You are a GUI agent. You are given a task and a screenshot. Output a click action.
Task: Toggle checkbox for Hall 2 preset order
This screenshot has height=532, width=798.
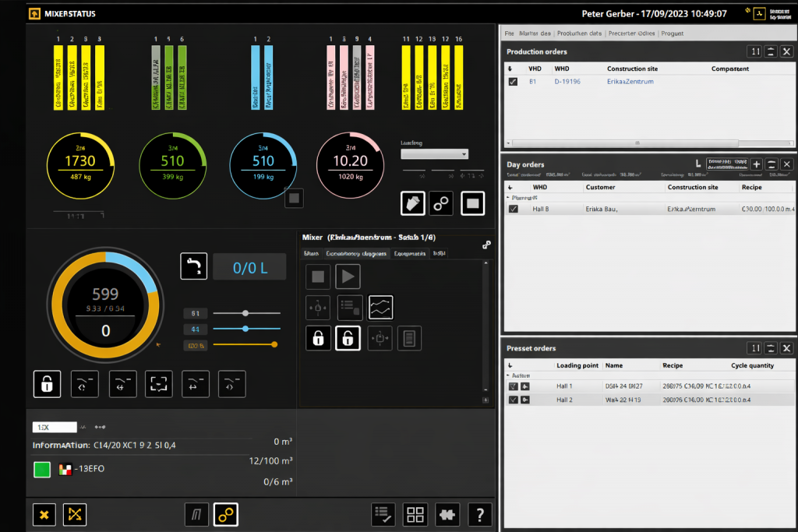click(x=513, y=400)
